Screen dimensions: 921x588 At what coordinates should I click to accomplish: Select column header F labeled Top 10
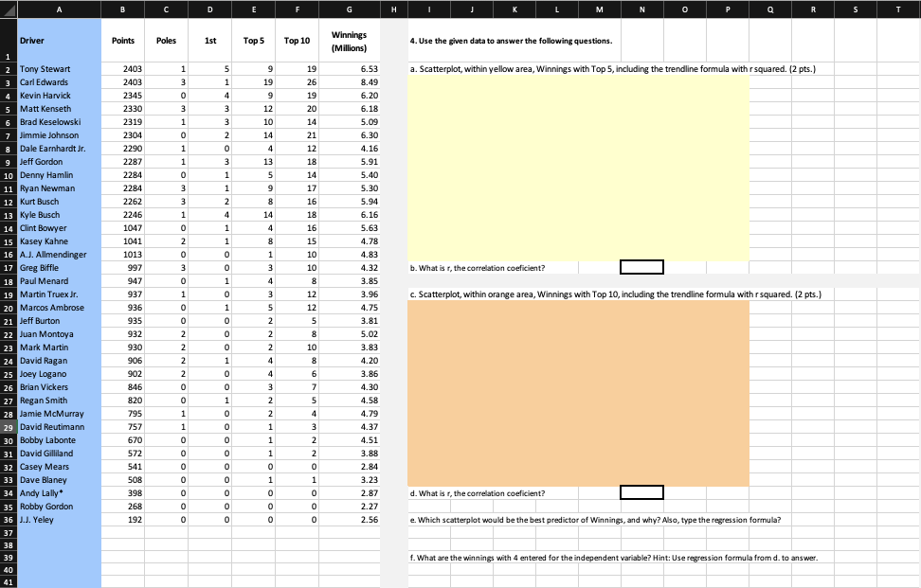(298, 9)
